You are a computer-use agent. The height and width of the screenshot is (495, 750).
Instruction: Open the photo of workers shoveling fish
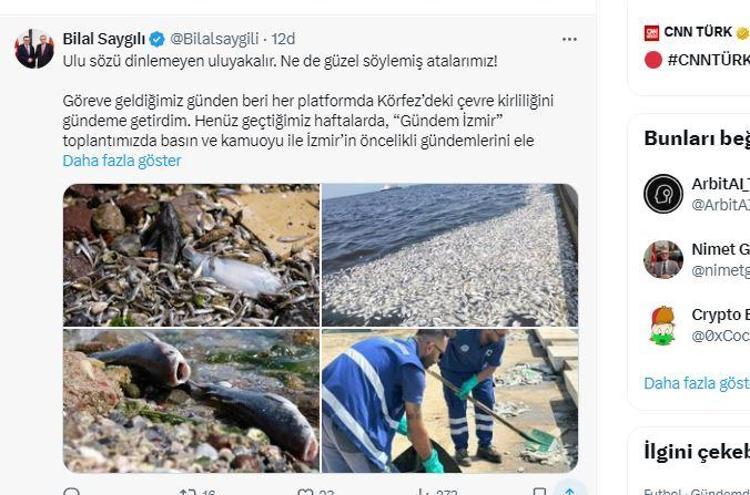(450, 401)
